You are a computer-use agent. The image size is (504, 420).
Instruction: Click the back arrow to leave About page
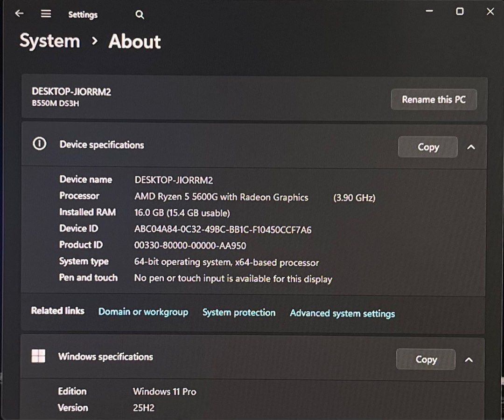[19, 13]
